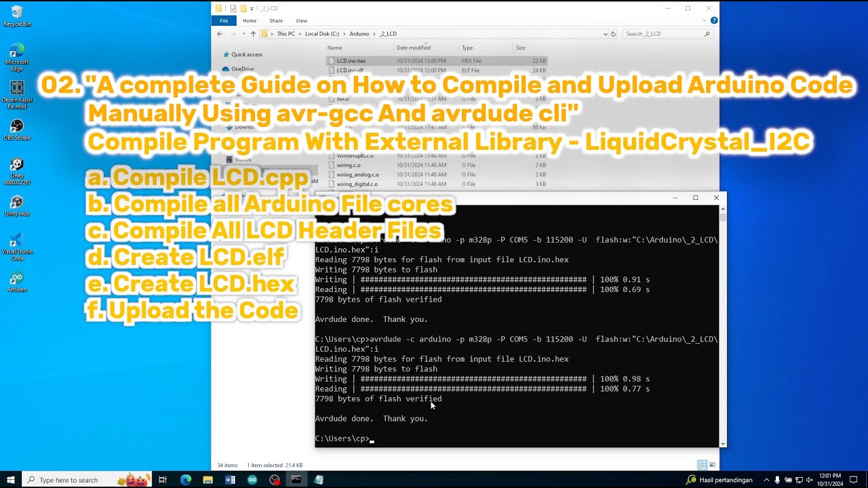
Task: Click the taskbar search box
Action: click(x=87, y=480)
